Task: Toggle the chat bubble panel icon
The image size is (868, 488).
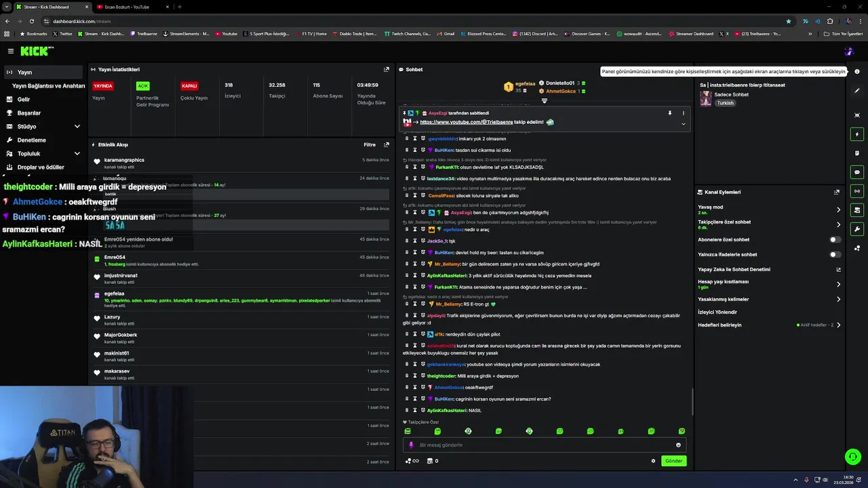Action: (x=857, y=172)
